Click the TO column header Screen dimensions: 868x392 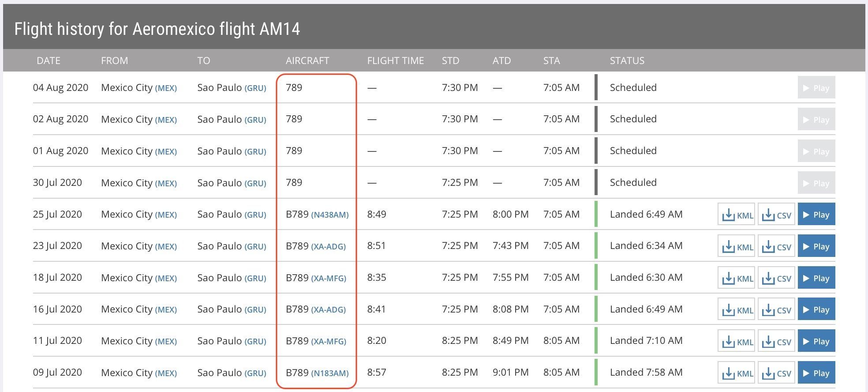point(204,60)
